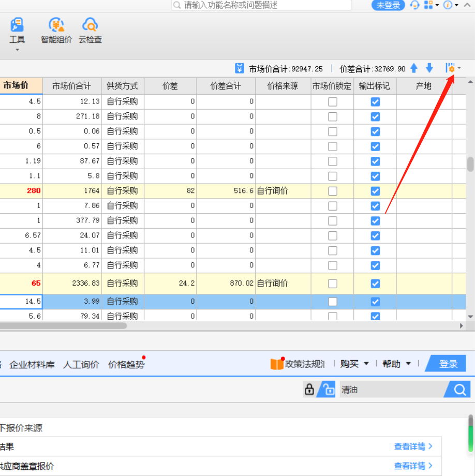475x476 pixels.
Task: Click the table's vertical scrollbar thumb
Action: coord(470,164)
